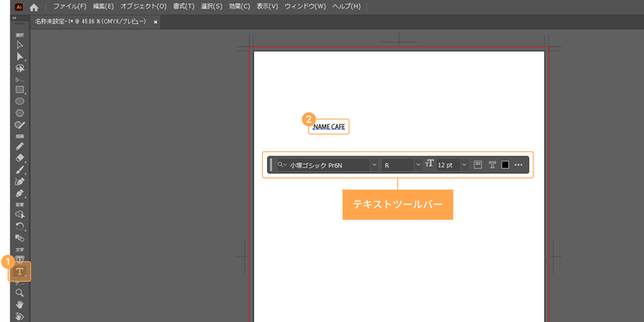Image resolution: width=644 pixels, height=322 pixels.
Task: Click the font style R field
Action: [x=398, y=165]
